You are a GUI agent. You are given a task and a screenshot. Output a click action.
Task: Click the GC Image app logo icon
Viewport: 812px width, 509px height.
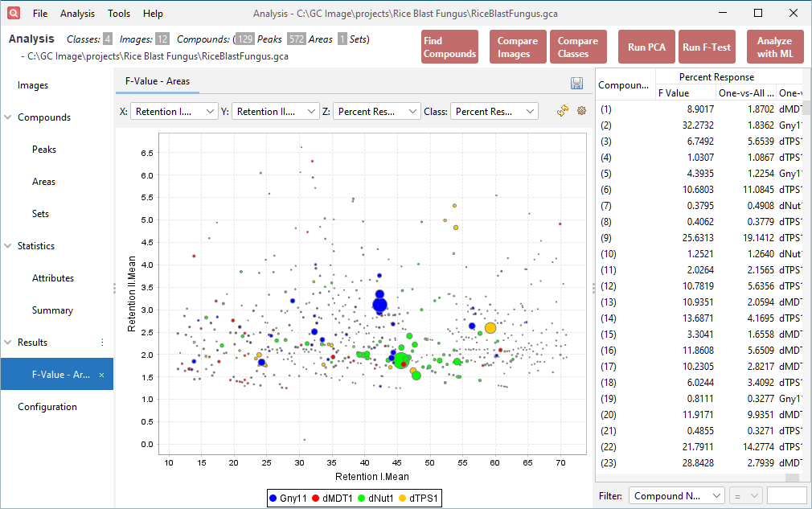tap(14, 13)
